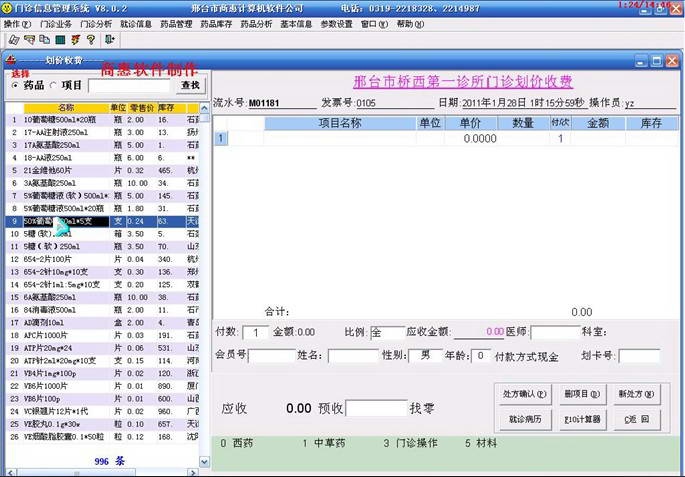685x477 pixels.
Task: Open the 门诊分析 menu
Action: tap(96, 24)
